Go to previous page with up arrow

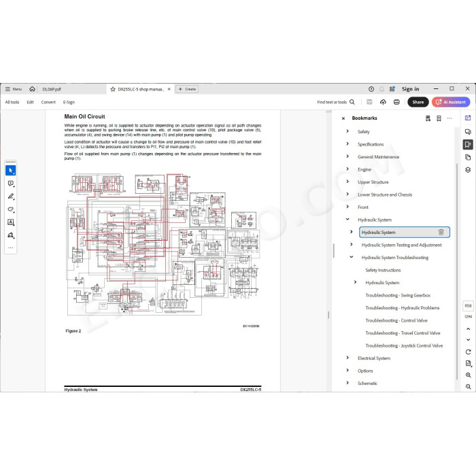(x=468, y=328)
